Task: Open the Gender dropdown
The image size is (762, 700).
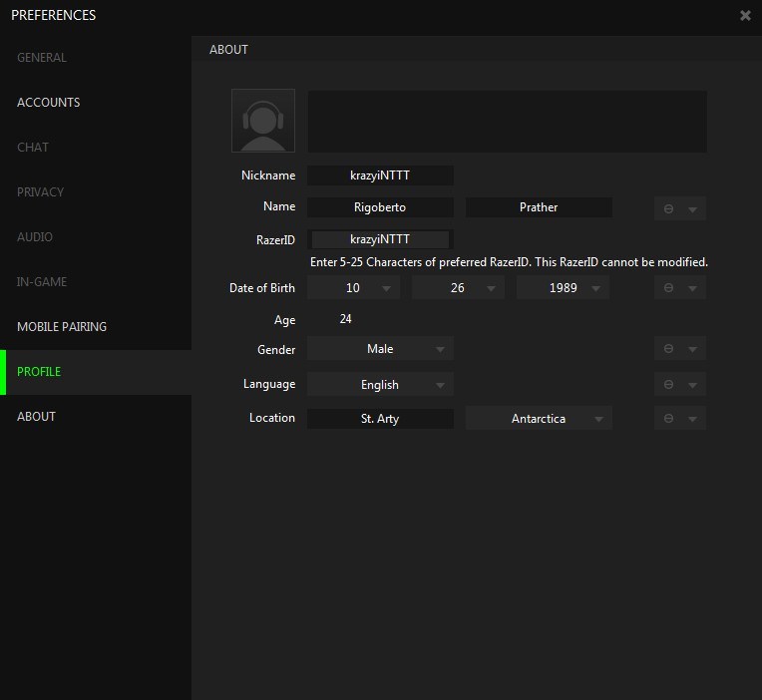Action: tap(380, 349)
